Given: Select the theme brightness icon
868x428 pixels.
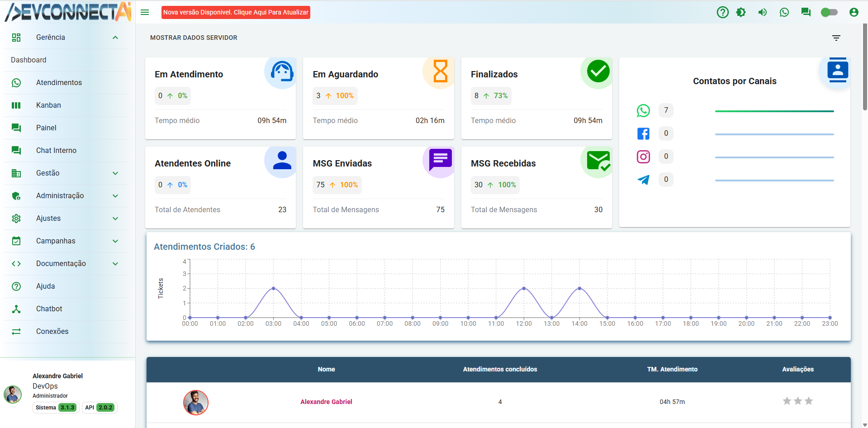Looking at the screenshot, I should tap(741, 12).
